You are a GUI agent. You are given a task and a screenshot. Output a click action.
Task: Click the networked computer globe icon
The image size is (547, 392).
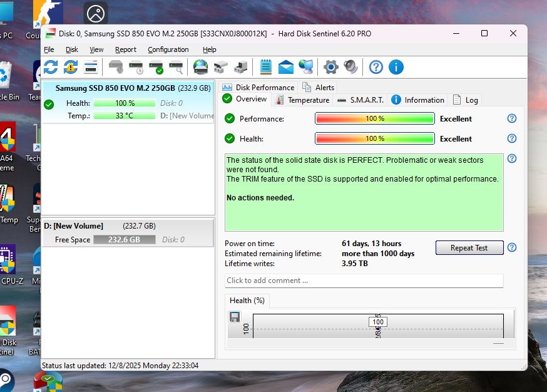(306, 67)
